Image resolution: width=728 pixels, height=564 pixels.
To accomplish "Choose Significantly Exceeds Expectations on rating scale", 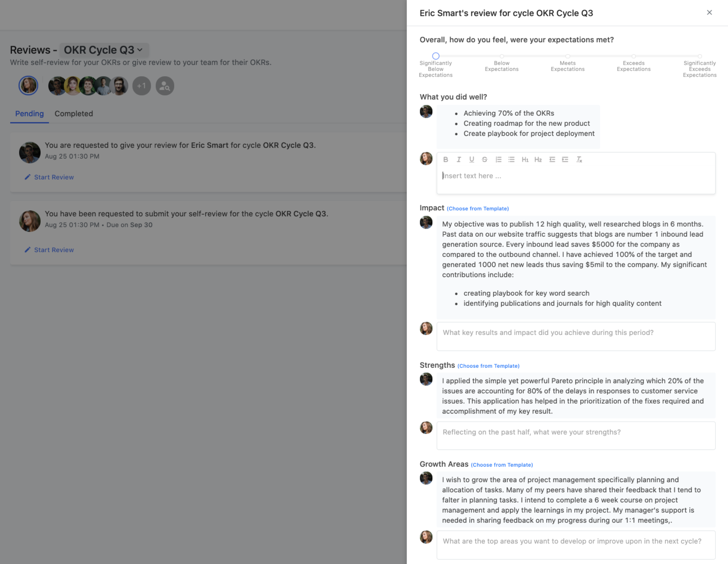I will point(700,56).
